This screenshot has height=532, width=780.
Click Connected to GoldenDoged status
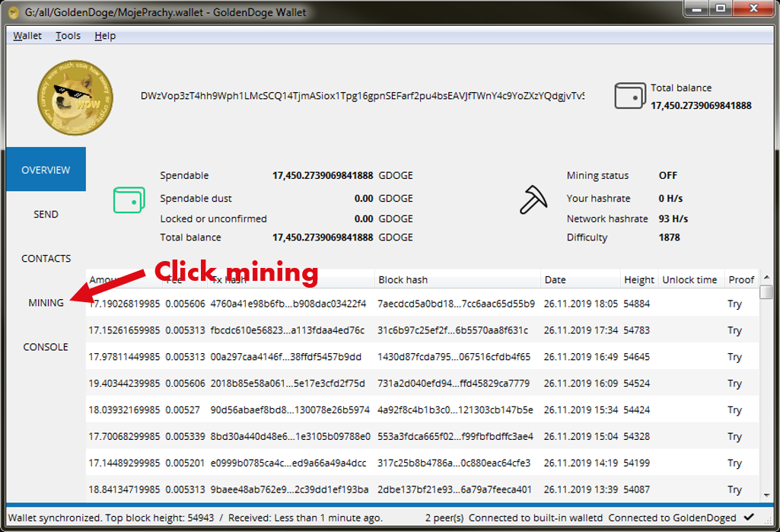[x=672, y=518]
